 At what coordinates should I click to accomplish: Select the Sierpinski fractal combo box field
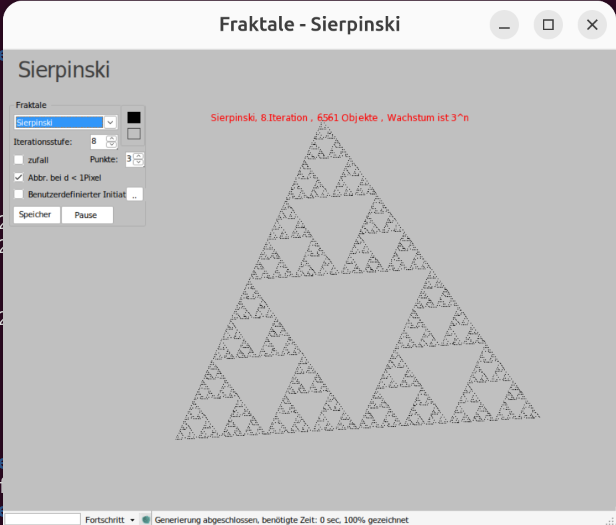59,122
